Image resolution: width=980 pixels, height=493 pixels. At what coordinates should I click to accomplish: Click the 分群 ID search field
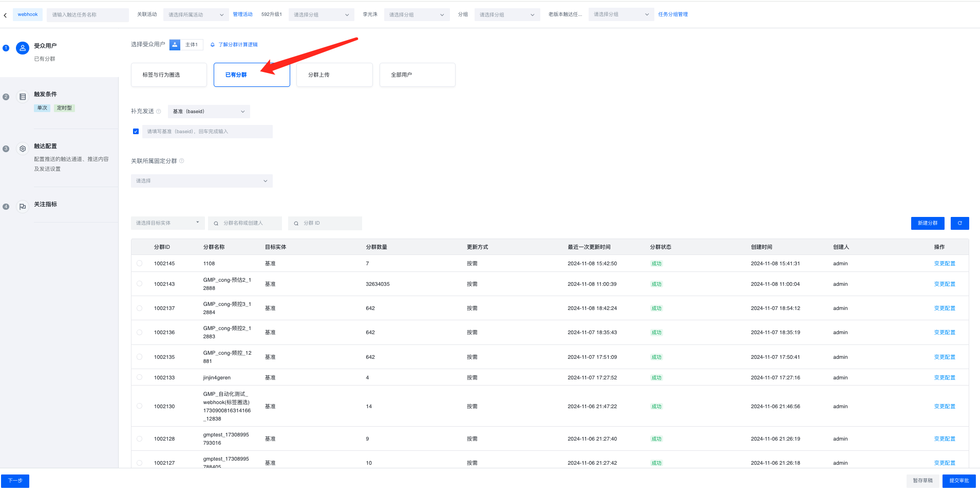325,223
